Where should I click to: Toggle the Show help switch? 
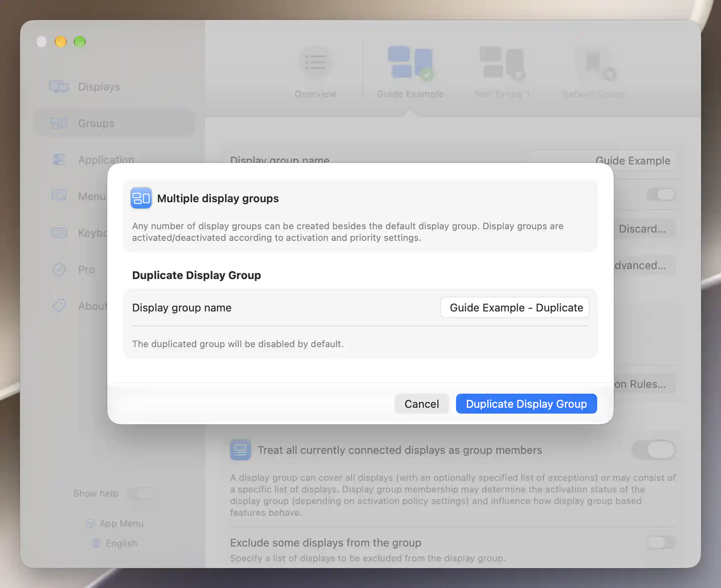(x=141, y=493)
